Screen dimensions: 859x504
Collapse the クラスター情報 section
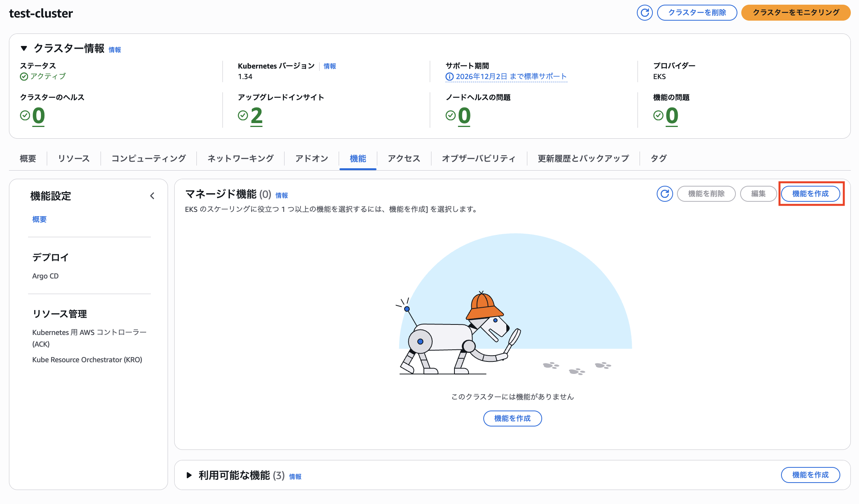coord(24,48)
